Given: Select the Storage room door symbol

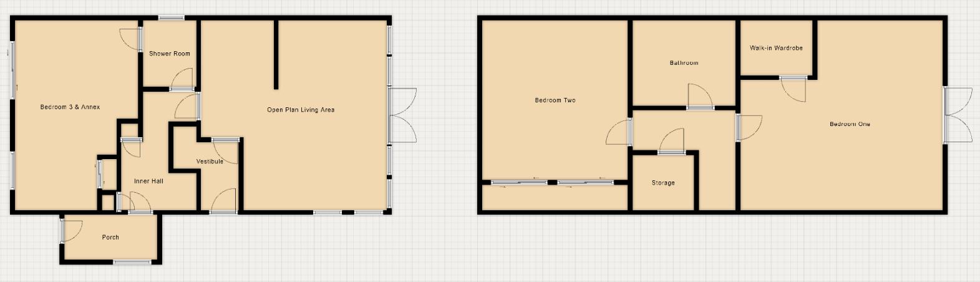Looking at the screenshot, I should pos(671,142).
